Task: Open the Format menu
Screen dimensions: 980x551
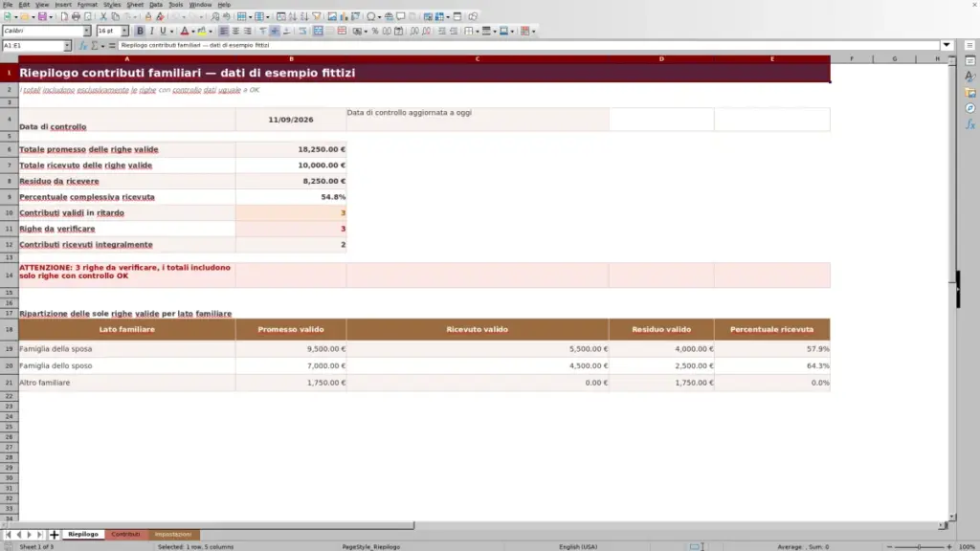Action: tap(87, 5)
